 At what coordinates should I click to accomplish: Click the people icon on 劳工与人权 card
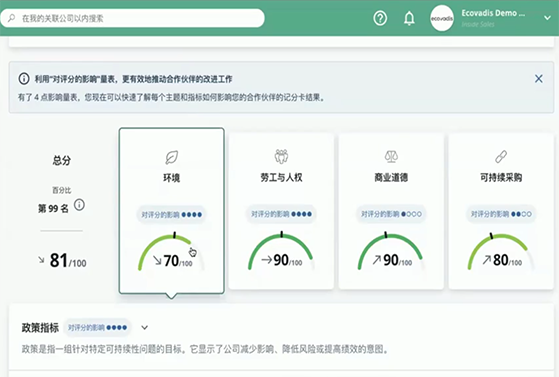click(x=281, y=156)
